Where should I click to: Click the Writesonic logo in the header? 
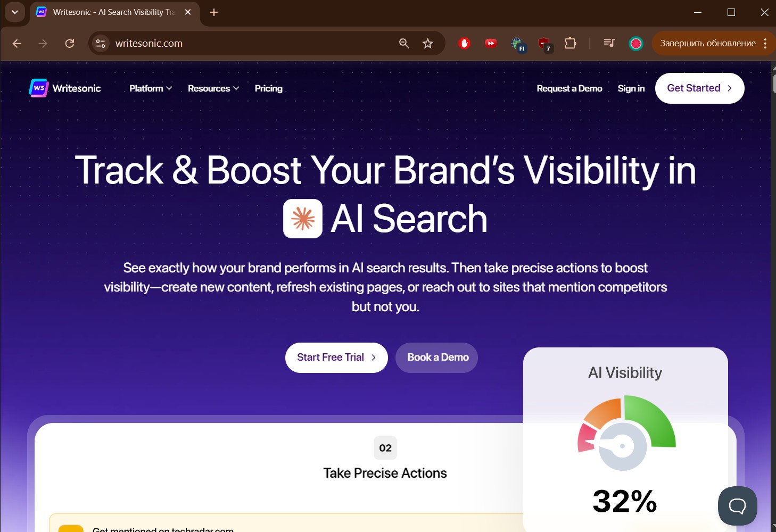click(65, 88)
